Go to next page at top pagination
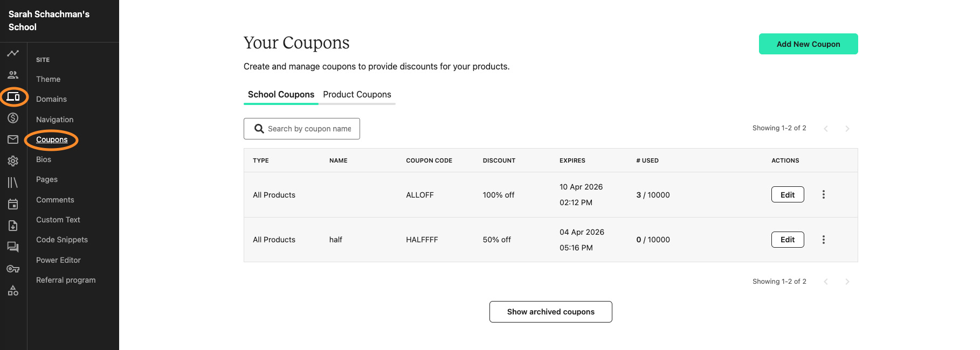 point(847,128)
